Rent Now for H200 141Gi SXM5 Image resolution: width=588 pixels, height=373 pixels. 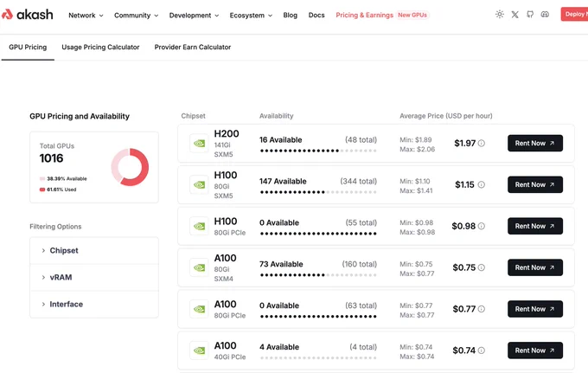535,143
